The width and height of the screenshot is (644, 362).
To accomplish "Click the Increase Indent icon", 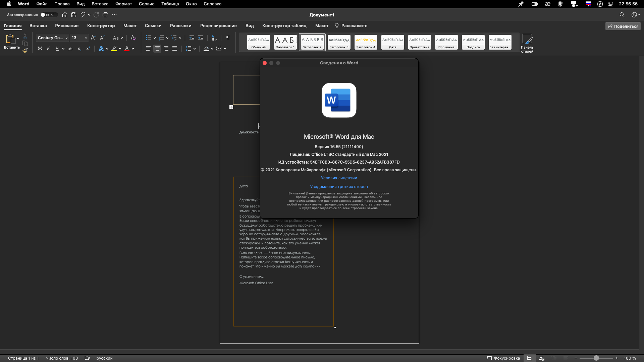I will click(201, 38).
